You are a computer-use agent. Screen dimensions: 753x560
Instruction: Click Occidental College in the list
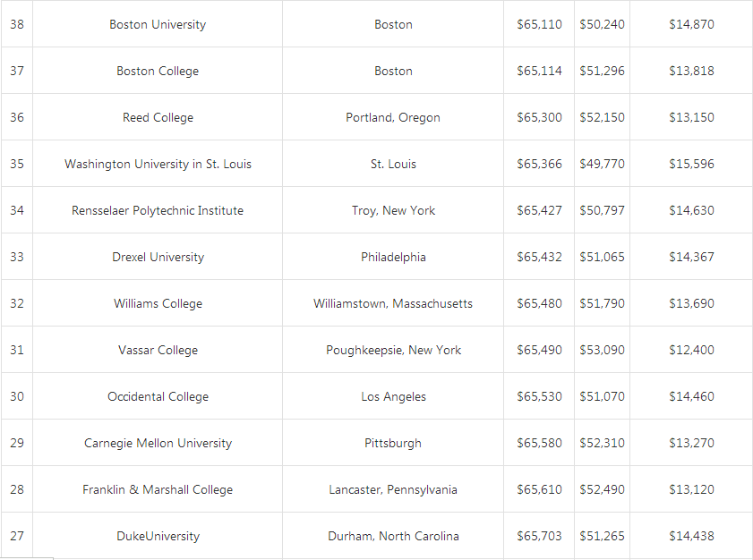[x=158, y=396]
